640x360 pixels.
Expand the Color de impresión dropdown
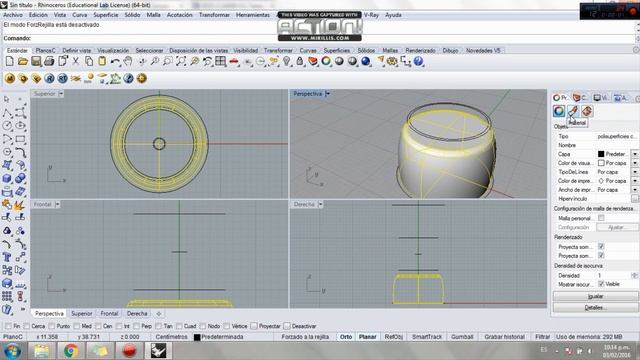coord(635,181)
